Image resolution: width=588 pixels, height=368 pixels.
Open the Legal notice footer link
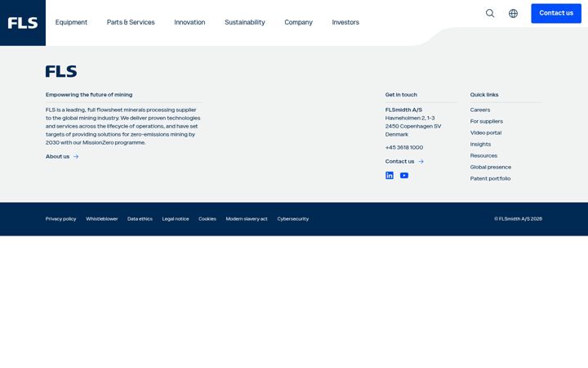[176, 219]
